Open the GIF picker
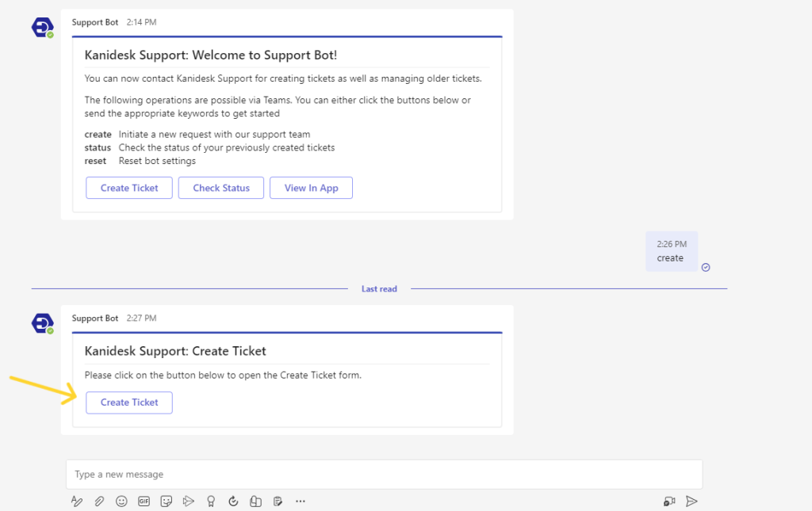Image resolution: width=812 pixels, height=511 pixels. click(x=144, y=501)
